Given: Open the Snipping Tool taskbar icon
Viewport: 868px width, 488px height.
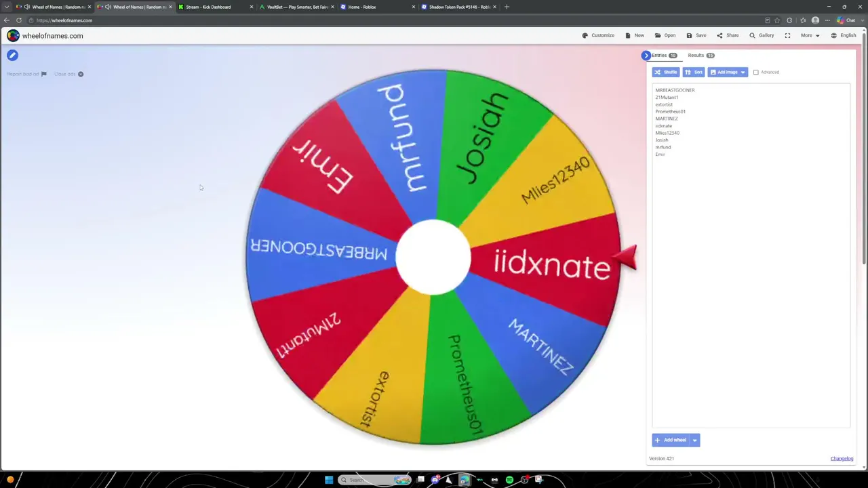Looking at the screenshot, I should point(539,480).
